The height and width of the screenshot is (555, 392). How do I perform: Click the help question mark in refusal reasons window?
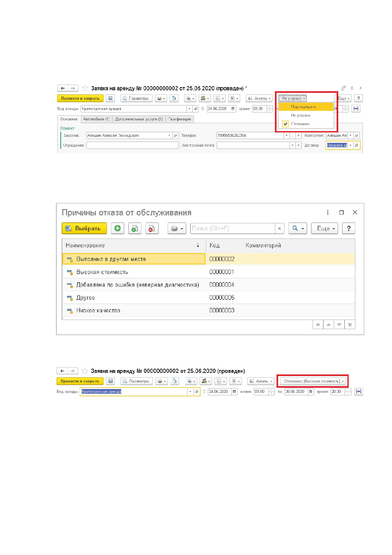[x=349, y=228]
